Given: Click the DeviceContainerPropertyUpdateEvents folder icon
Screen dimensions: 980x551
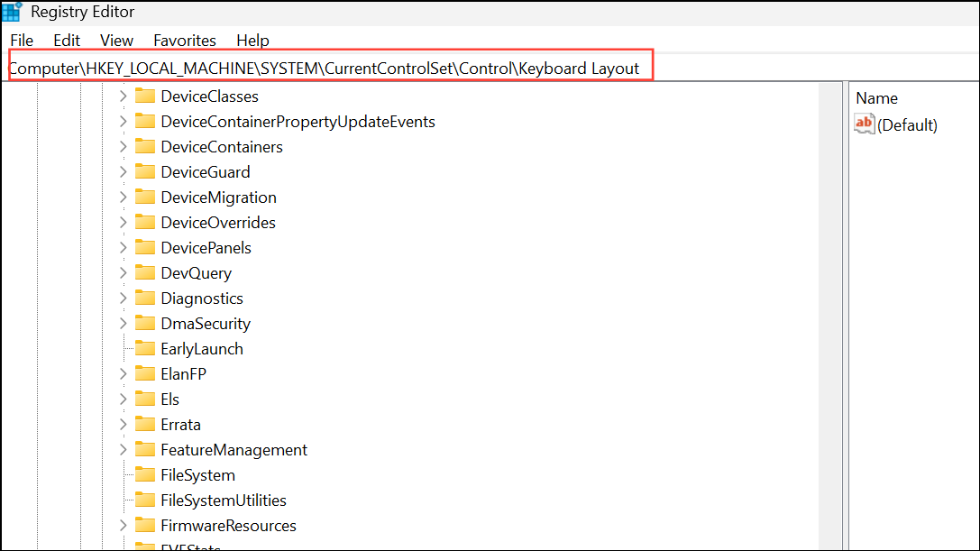Looking at the screenshot, I should [145, 121].
